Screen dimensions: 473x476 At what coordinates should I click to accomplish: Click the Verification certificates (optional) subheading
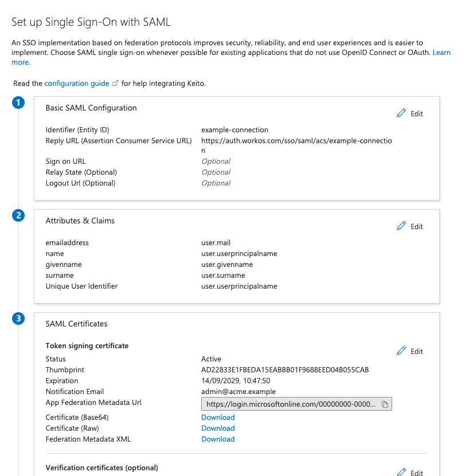coord(102,468)
